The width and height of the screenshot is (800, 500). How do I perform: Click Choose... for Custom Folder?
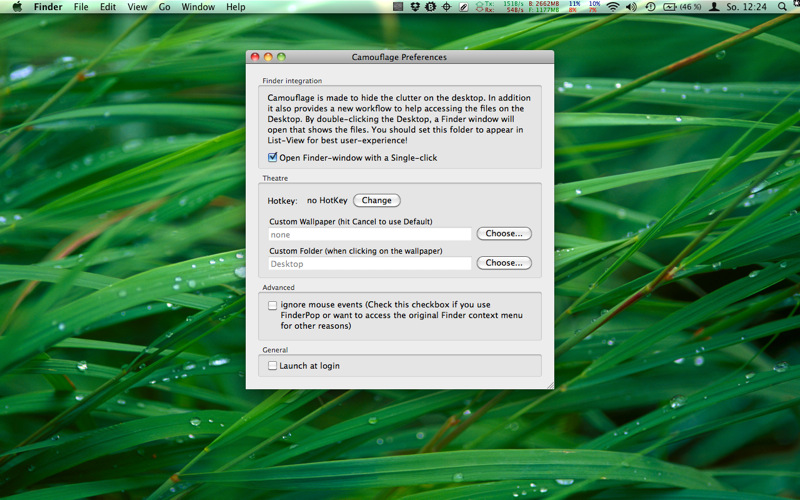point(504,263)
